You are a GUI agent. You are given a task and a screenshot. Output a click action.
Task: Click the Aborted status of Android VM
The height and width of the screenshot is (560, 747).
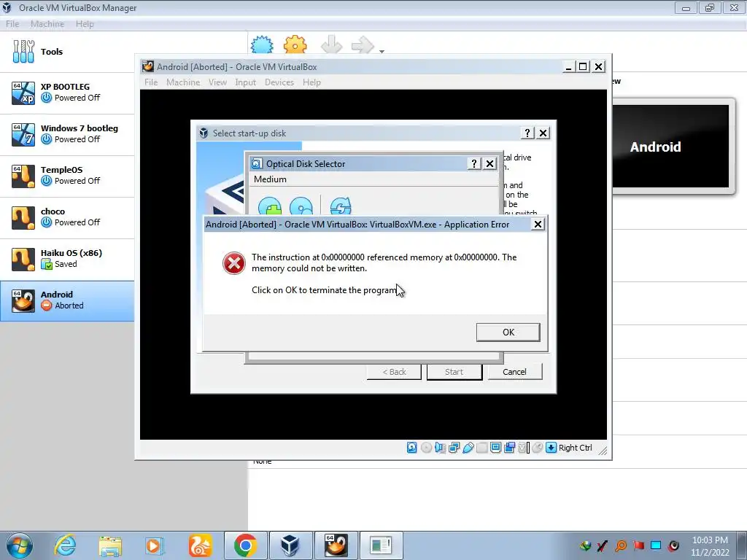point(69,306)
